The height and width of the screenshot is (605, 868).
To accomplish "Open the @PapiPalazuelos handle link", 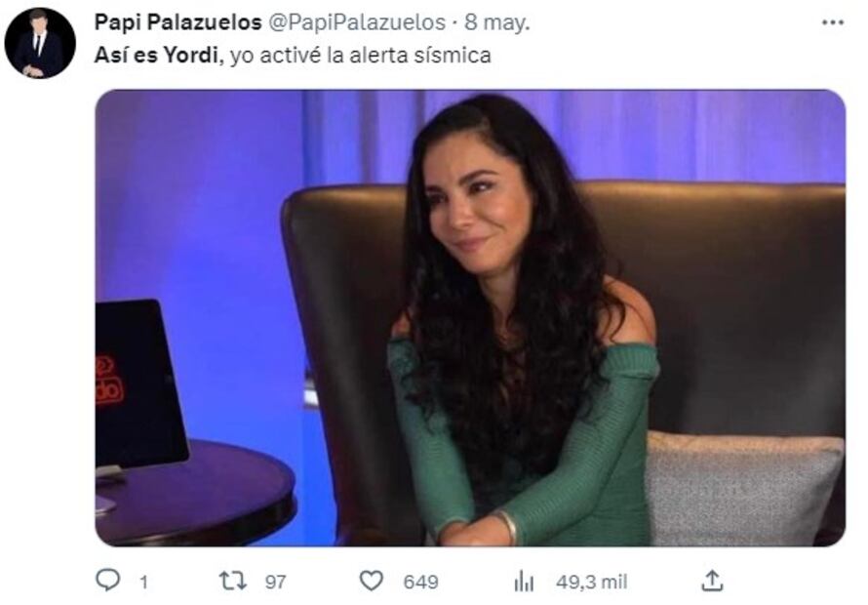I will pos(357,22).
